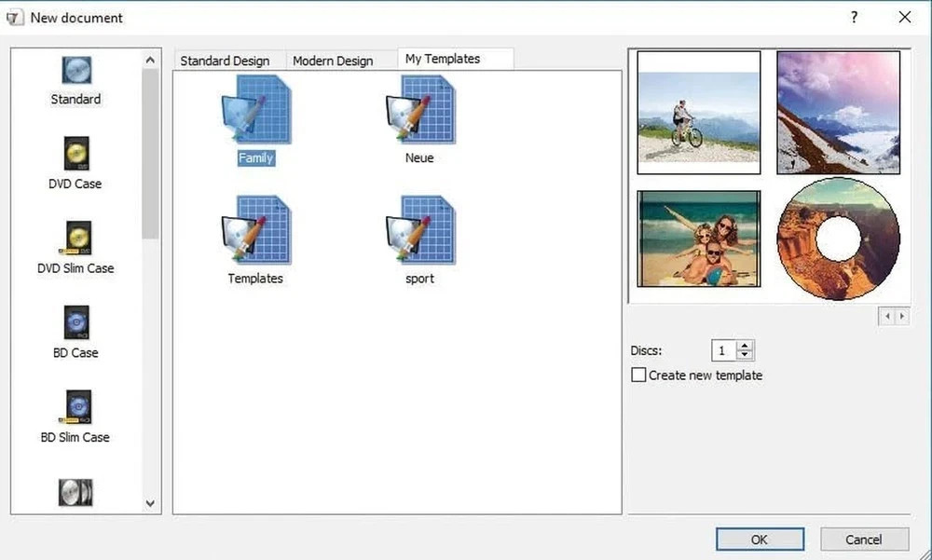Click inside the Discs number field
The height and width of the screenshot is (560, 932).
pyautogui.click(x=722, y=350)
